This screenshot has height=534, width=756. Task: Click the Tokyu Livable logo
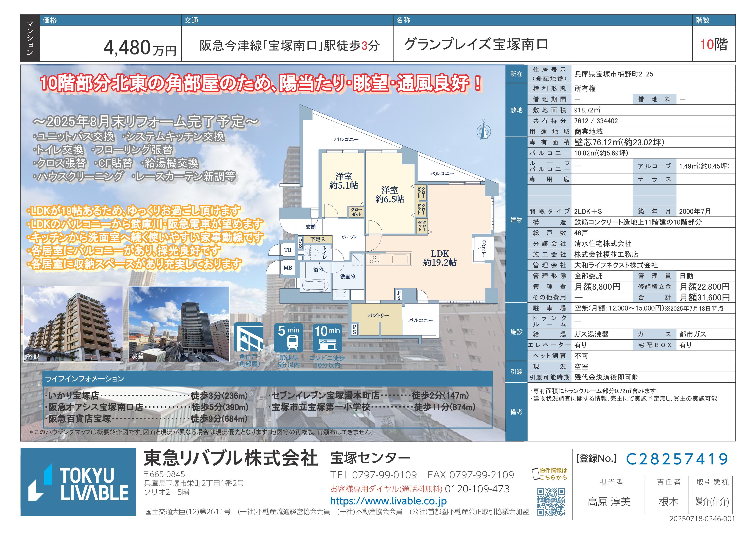[78, 482]
